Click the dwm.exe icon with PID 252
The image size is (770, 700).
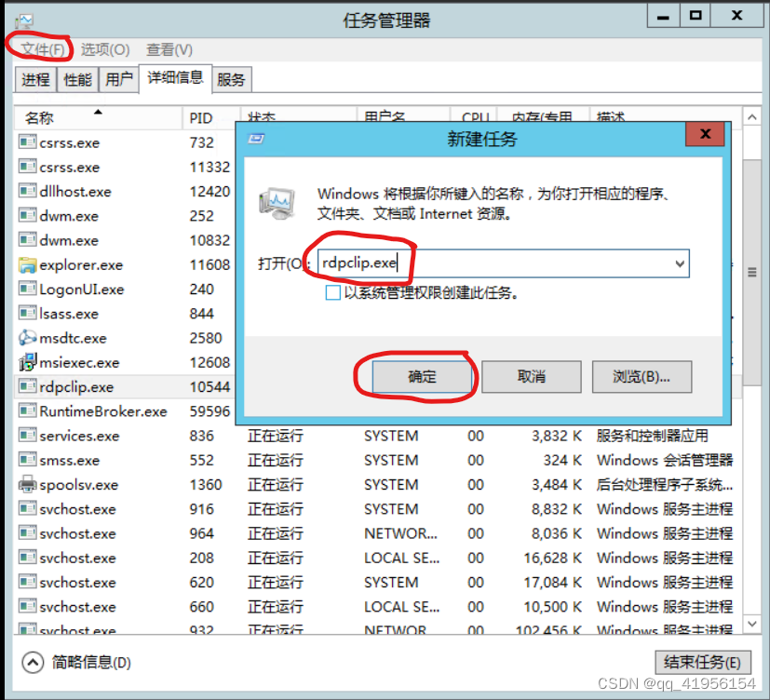point(28,216)
